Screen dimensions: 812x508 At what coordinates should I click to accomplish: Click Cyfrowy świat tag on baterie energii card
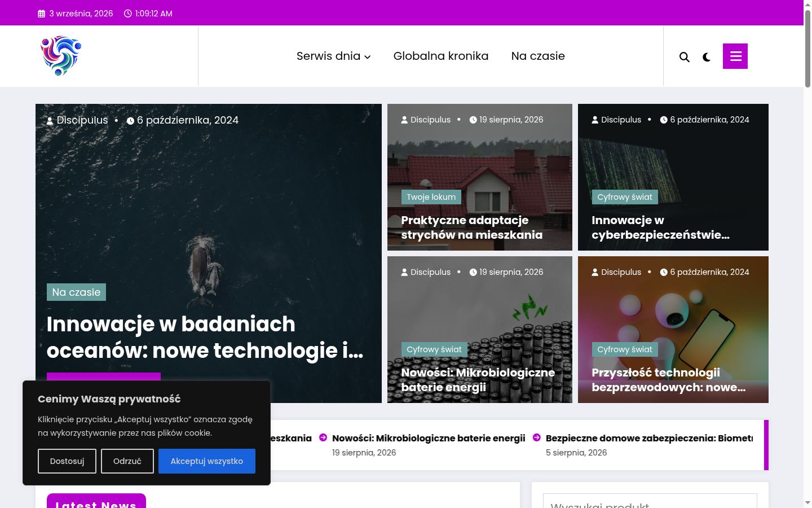click(434, 349)
